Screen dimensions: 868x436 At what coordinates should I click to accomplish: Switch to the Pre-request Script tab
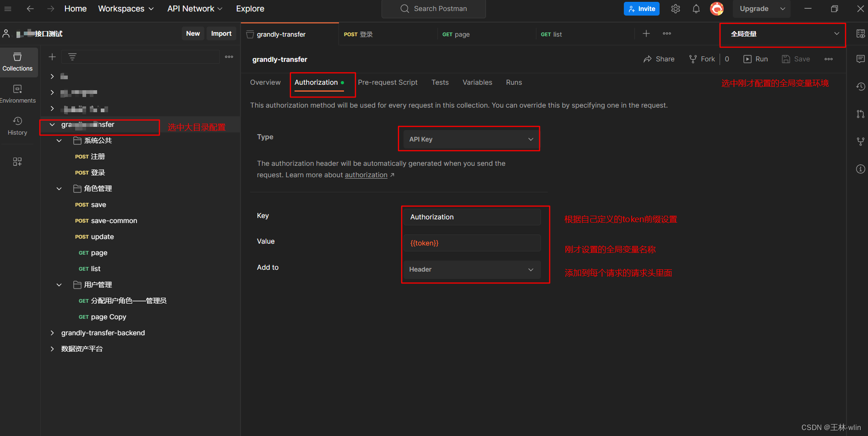(x=388, y=82)
